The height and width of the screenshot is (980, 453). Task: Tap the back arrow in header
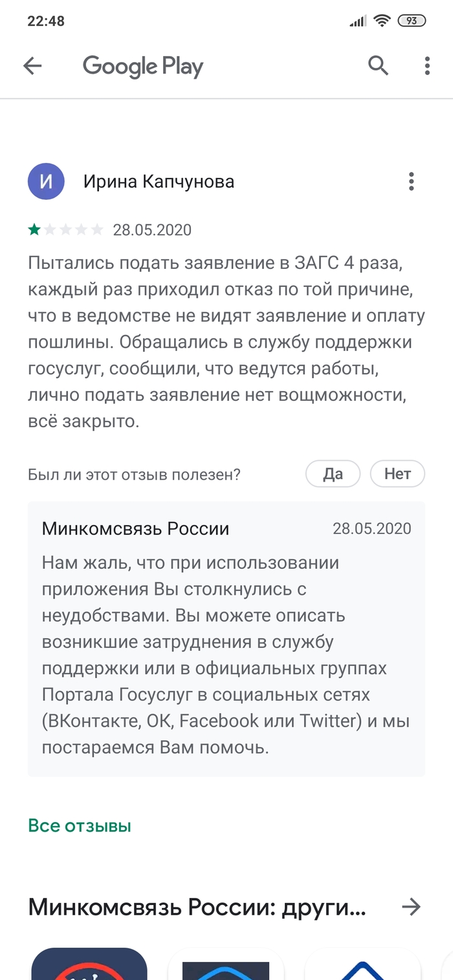click(32, 66)
